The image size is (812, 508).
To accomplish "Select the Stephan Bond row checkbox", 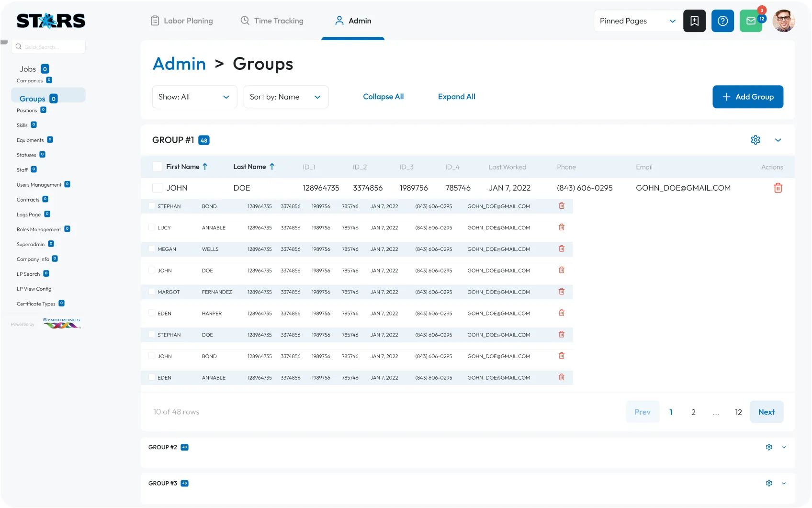I will (x=152, y=206).
